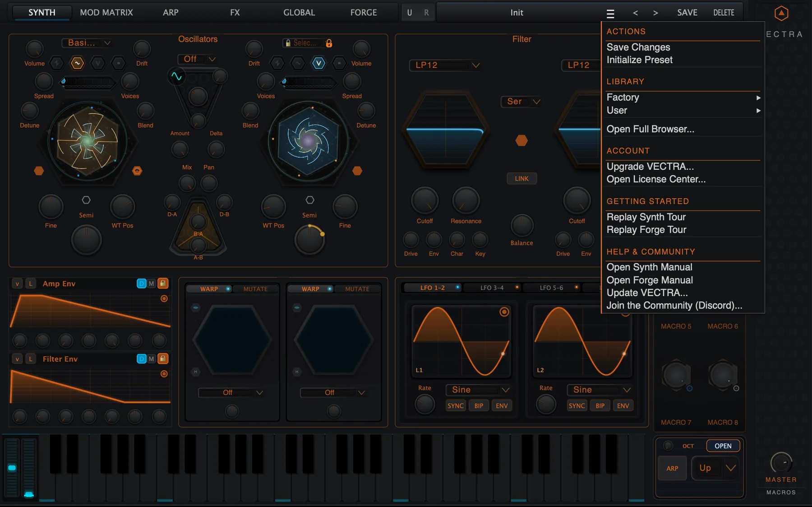
Task: Switch to the FORGE tab
Action: click(364, 13)
